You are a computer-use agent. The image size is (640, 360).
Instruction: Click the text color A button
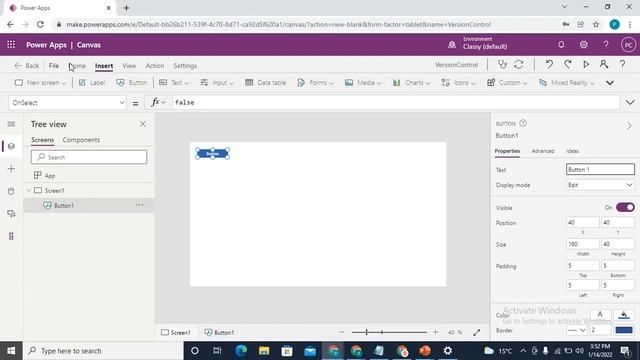tap(600, 314)
